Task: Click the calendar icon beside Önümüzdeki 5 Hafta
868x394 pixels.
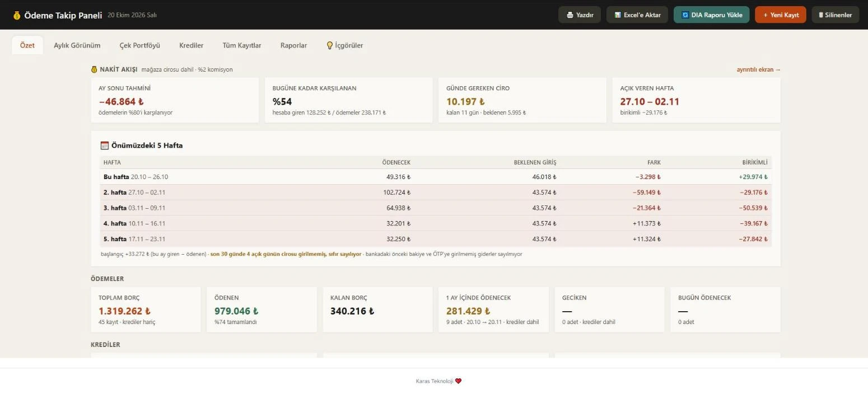Action: coord(104,146)
